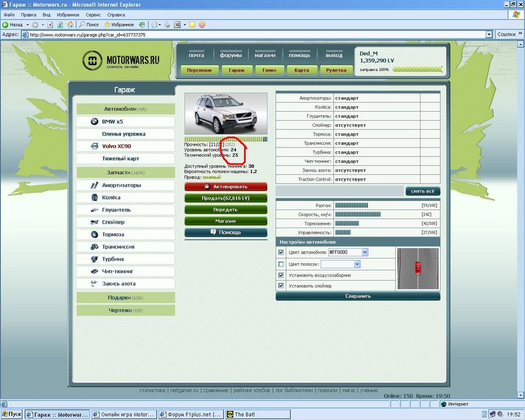Open Search (Поиск) in toolbar
The height and width of the screenshot is (420, 525).
point(89,24)
